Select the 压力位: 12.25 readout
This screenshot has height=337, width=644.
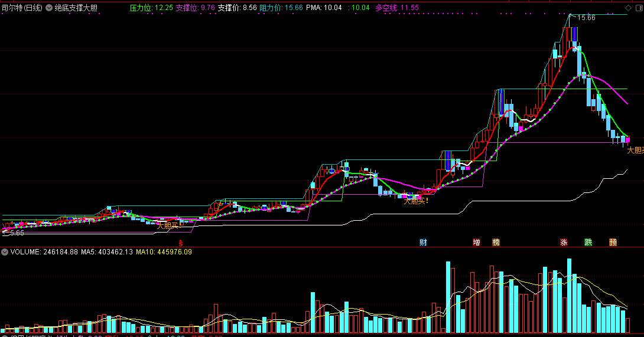click(152, 8)
